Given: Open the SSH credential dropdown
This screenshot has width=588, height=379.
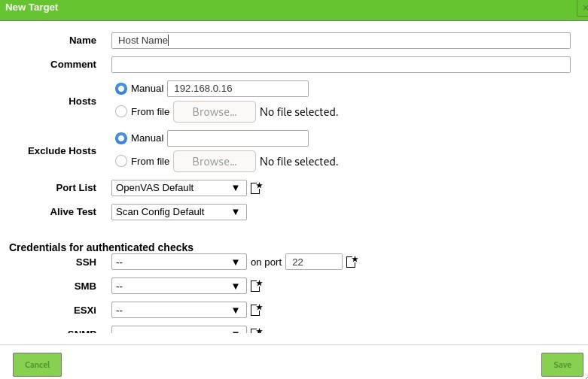Looking at the screenshot, I should pos(179,262).
